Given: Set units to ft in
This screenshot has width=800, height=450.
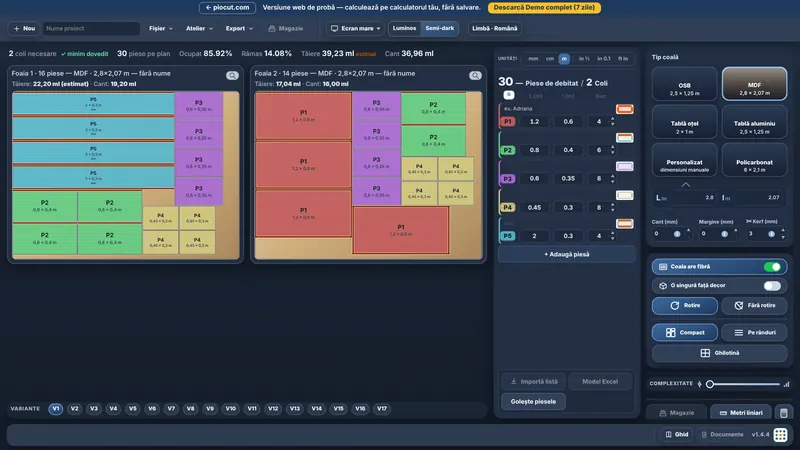Looking at the screenshot, I should point(623,59).
